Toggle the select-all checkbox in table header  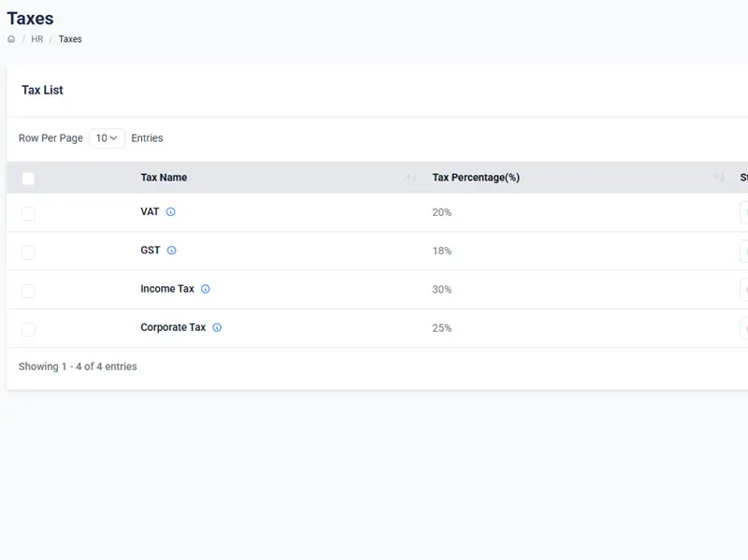coord(28,179)
